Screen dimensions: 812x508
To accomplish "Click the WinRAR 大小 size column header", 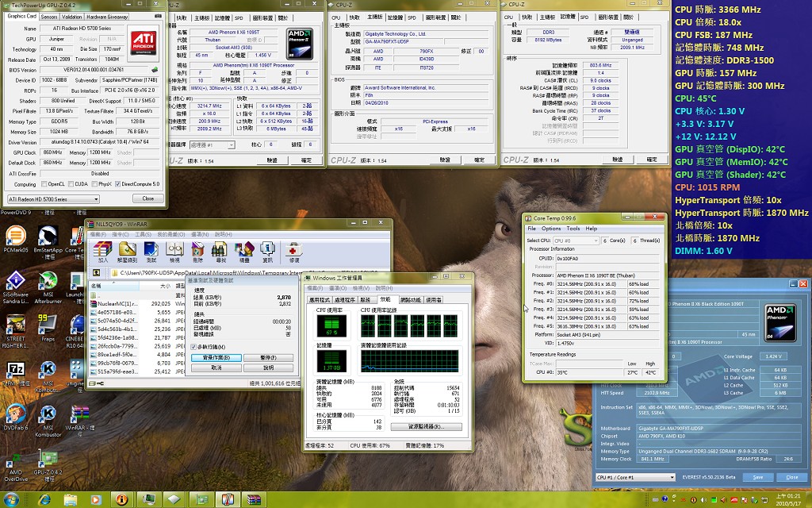I will [x=156, y=286].
